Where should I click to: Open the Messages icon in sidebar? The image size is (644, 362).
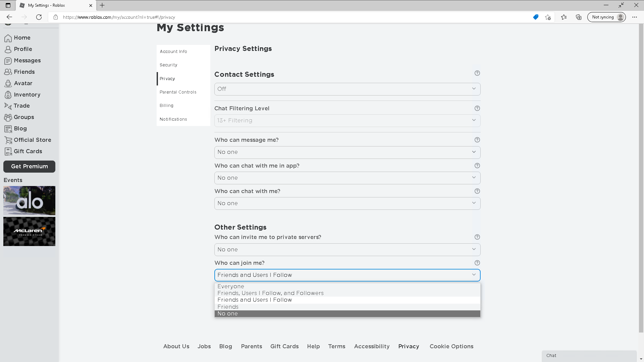pos(8,61)
